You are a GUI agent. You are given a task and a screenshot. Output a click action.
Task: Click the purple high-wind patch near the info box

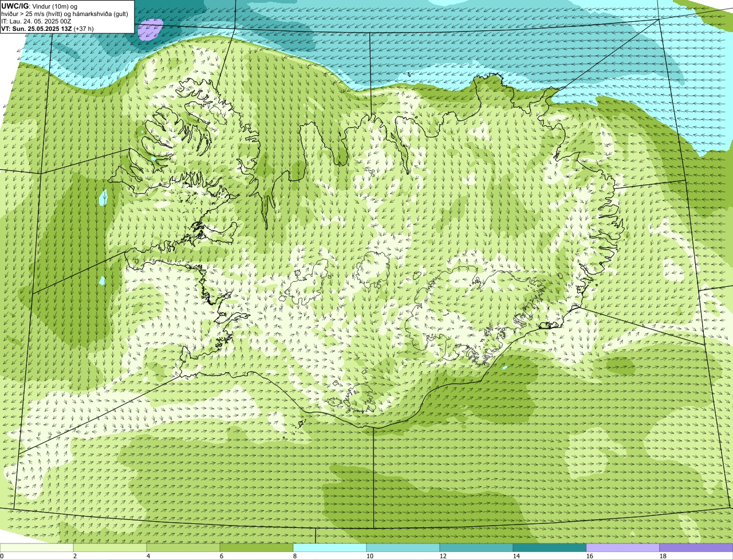150,30
